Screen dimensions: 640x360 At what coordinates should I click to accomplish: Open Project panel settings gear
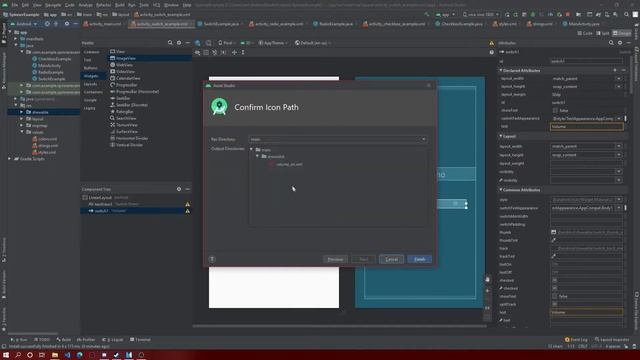67,24
